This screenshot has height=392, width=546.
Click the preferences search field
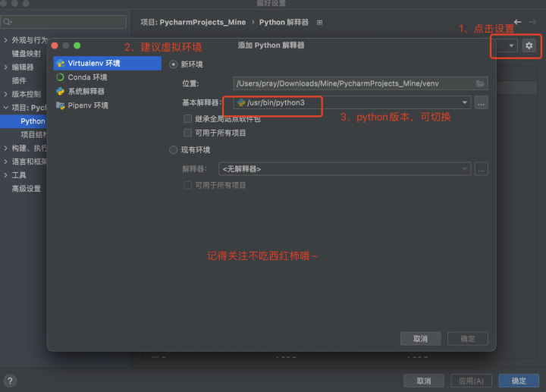coord(64,22)
